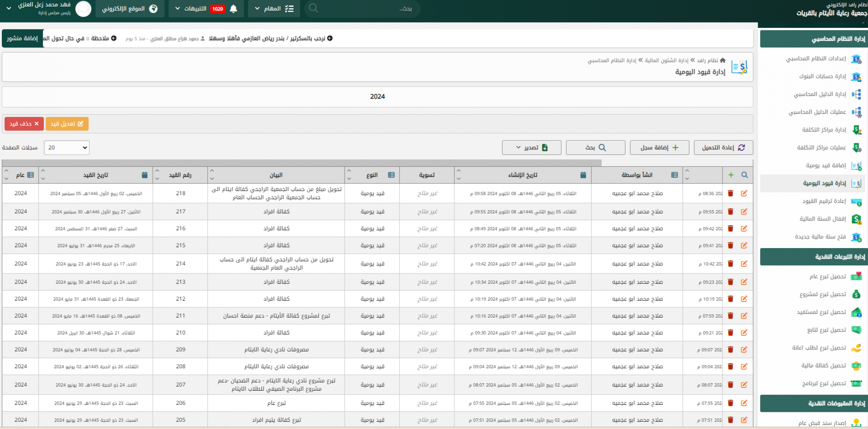Open إقفال السنة المالية sidebar item

click(x=822, y=219)
